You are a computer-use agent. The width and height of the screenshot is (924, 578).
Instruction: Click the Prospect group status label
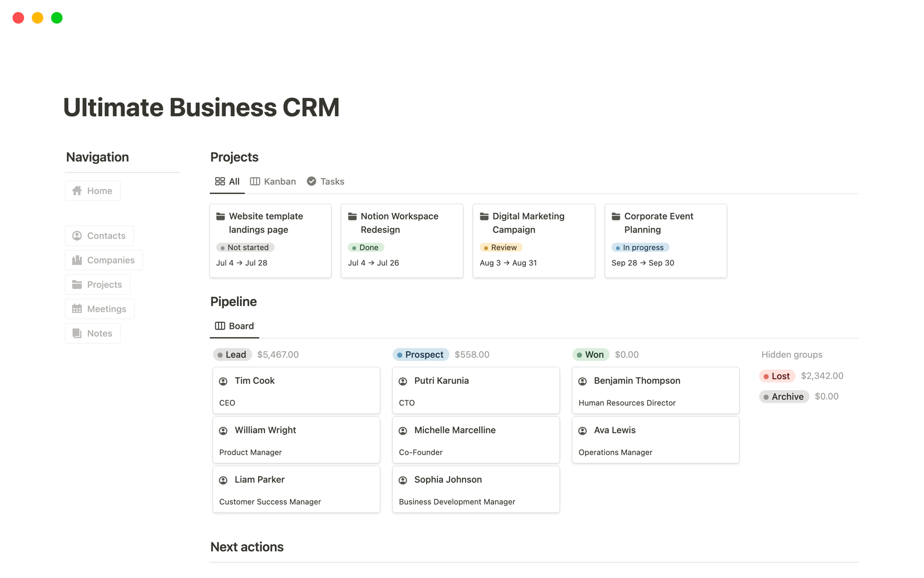coord(421,355)
